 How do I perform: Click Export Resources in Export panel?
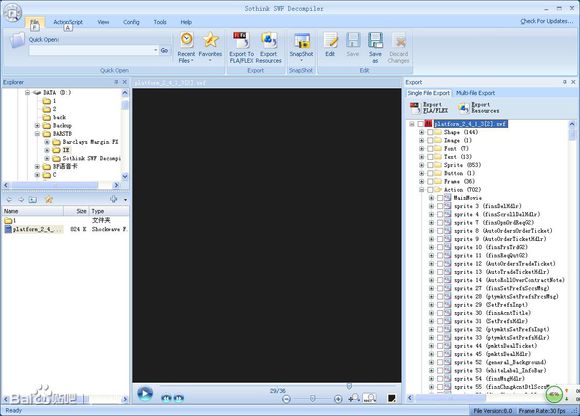coord(479,108)
